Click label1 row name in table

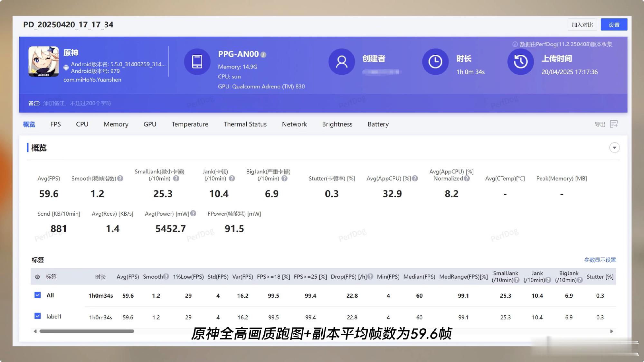click(x=54, y=317)
